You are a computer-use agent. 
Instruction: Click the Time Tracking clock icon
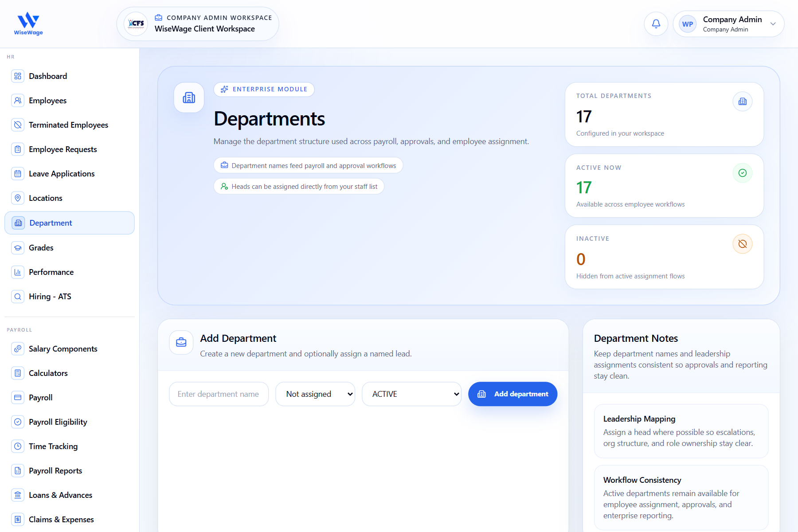[x=18, y=446]
